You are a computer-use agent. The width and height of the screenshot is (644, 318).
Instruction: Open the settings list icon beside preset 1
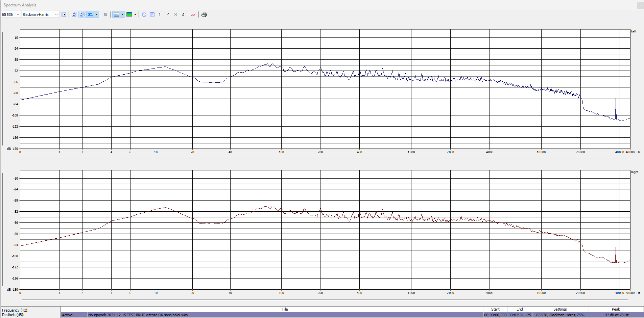click(152, 15)
